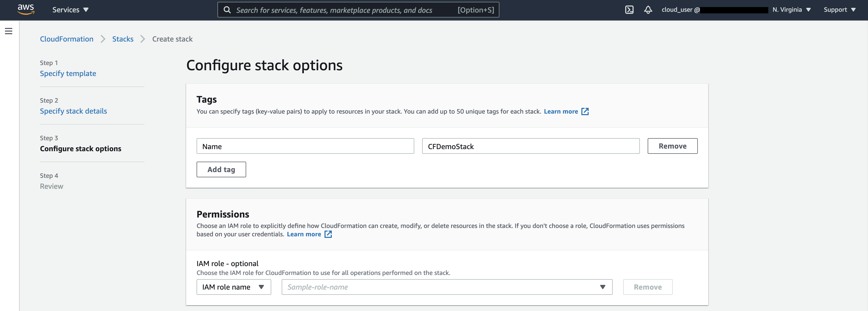Return to Step 1 Specify template
Screen dimensions: 868x311
tap(68, 73)
